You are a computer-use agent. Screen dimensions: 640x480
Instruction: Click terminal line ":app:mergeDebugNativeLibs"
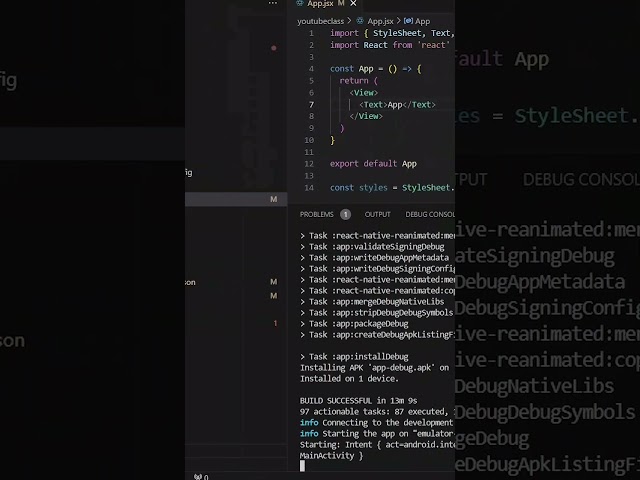click(372, 302)
